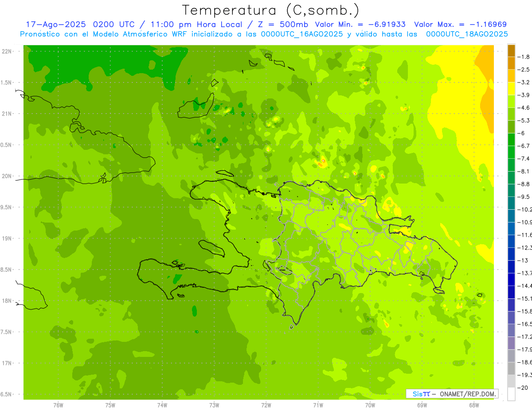Pick the purple swatch between -17.2 and -17.9
The image size is (532, 411).
(512, 343)
